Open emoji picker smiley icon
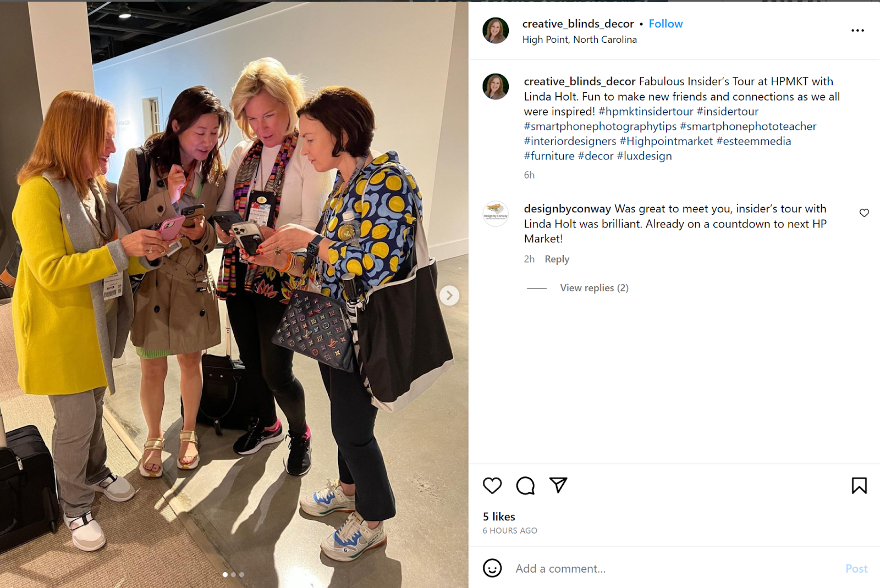This screenshot has width=880, height=588. coord(492,568)
